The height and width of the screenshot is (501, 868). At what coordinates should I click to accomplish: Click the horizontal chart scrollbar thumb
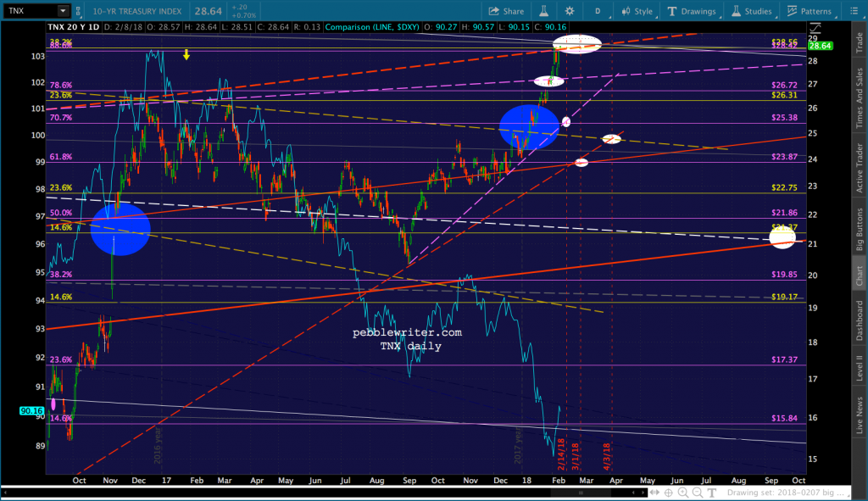point(581,493)
